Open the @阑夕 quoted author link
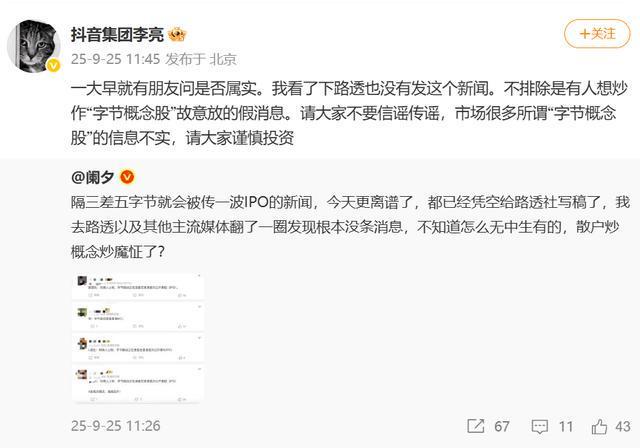 [92, 177]
